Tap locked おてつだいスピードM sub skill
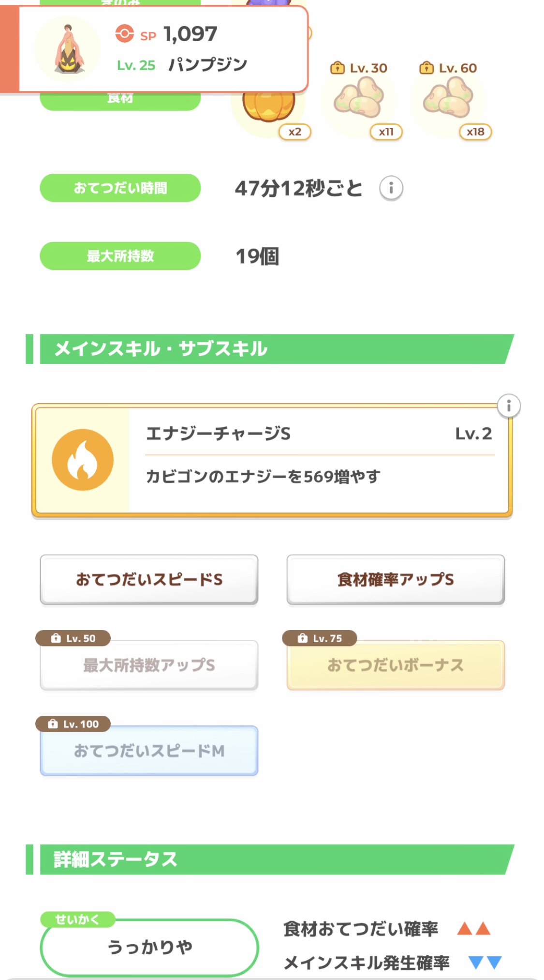The height and width of the screenshot is (980, 544). [149, 751]
